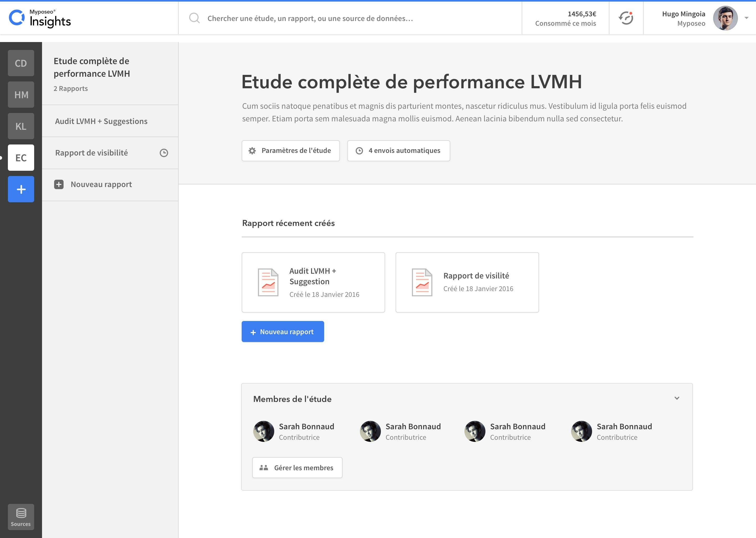Screen dimensions: 756x538
Task: Open the HM study tile
Action: coord(21,94)
